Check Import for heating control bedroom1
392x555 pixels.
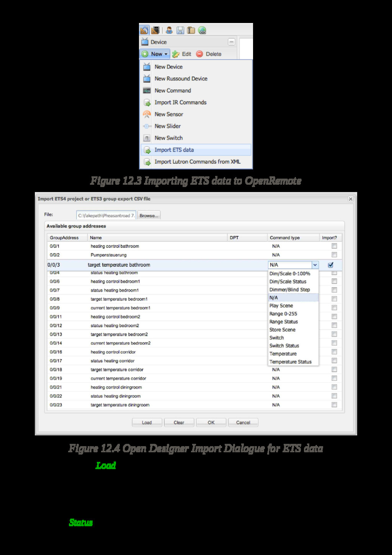tap(334, 281)
